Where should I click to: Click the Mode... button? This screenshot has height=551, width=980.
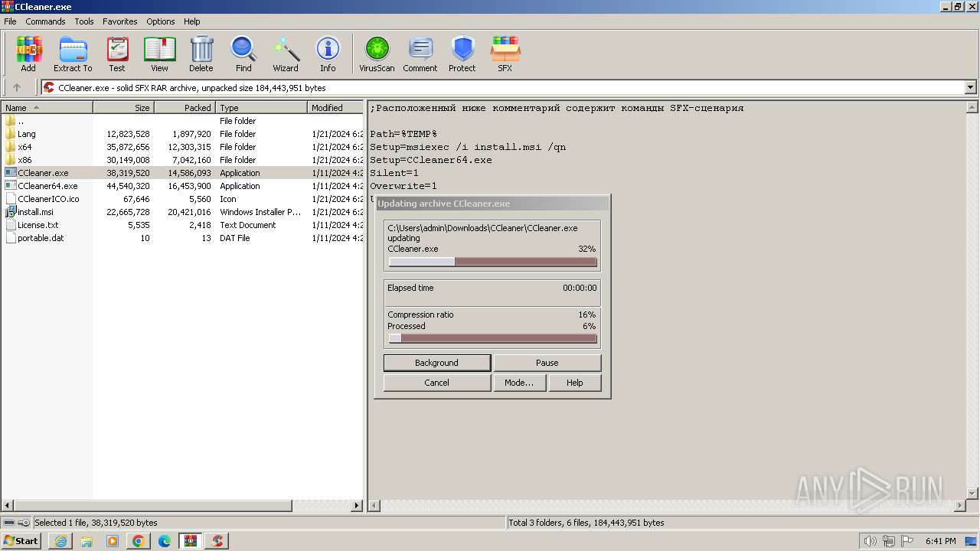pyautogui.click(x=519, y=383)
